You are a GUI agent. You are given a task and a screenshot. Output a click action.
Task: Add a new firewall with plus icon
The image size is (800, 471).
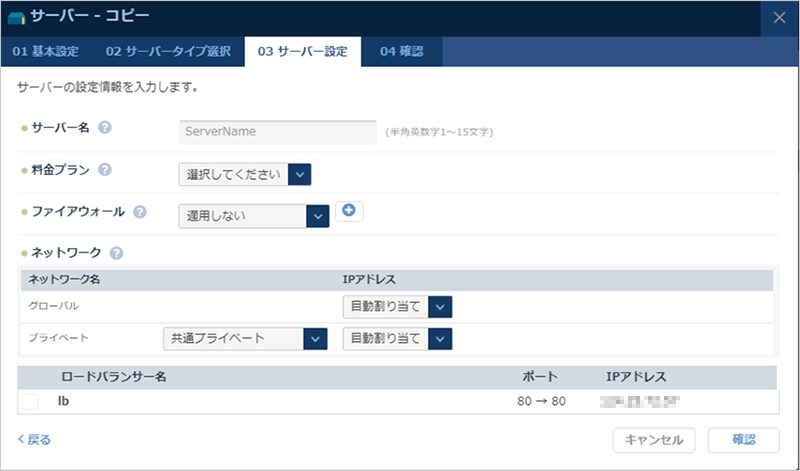[349, 211]
